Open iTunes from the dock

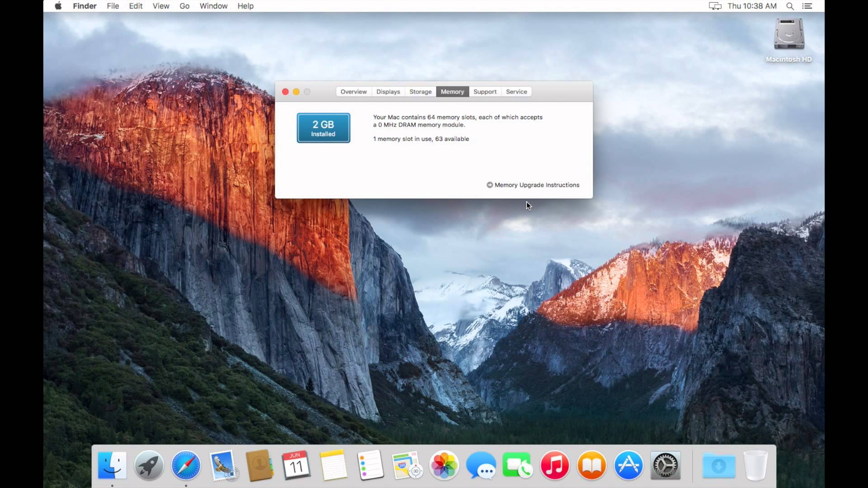click(x=554, y=465)
